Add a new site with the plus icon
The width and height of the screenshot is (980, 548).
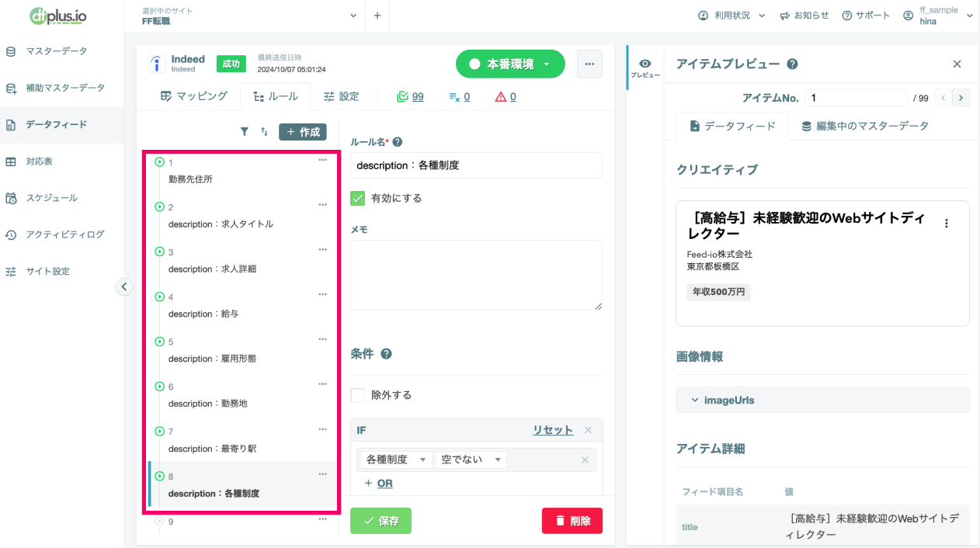(377, 16)
